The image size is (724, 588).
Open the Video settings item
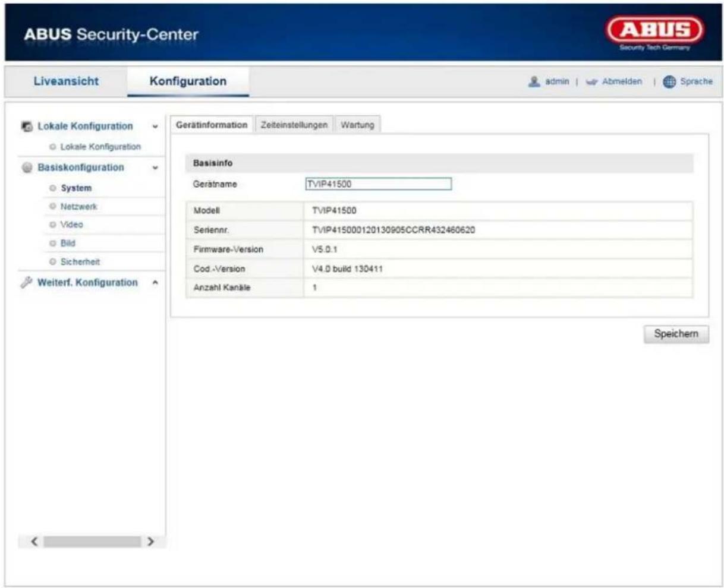tap(71, 225)
